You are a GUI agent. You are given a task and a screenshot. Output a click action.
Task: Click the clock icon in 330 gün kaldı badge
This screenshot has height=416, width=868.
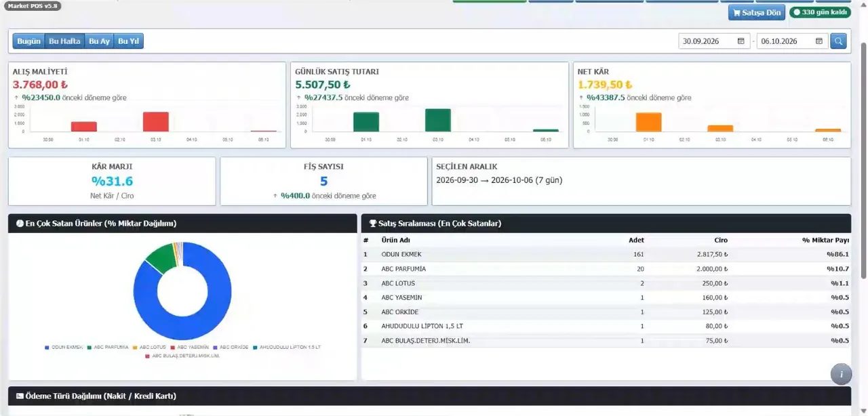pos(797,12)
